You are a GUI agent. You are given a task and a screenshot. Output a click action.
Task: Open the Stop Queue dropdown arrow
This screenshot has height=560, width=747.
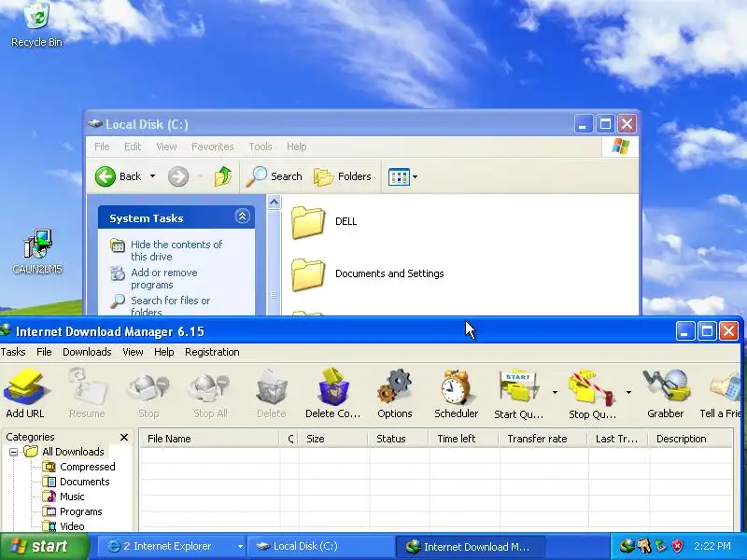tap(628, 392)
